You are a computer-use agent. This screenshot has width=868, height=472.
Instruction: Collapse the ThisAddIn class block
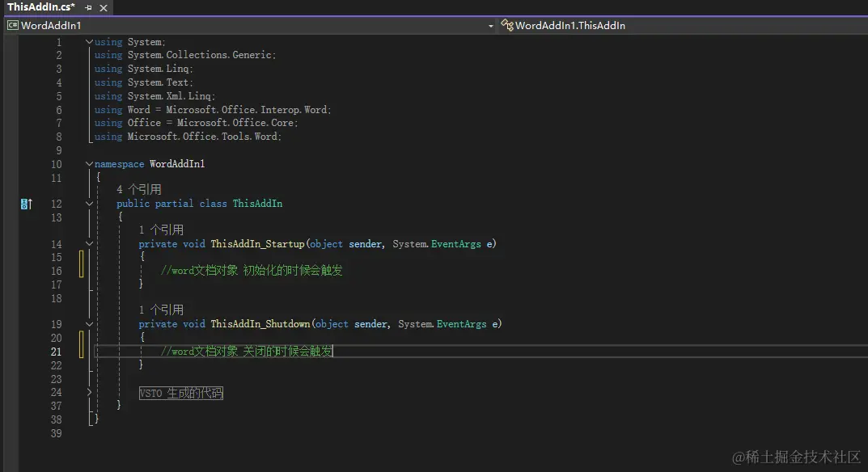[x=89, y=204]
